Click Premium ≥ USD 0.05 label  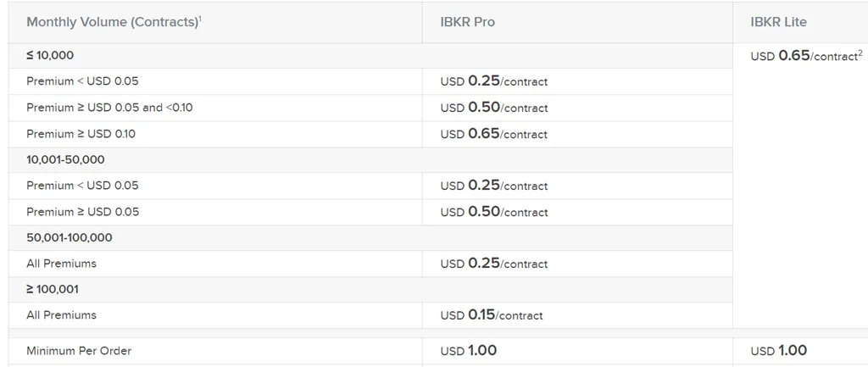pyautogui.click(x=82, y=212)
